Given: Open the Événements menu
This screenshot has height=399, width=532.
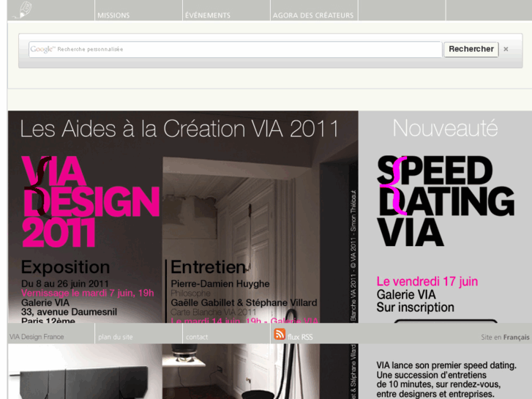Looking at the screenshot, I should click(x=207, y=15).
